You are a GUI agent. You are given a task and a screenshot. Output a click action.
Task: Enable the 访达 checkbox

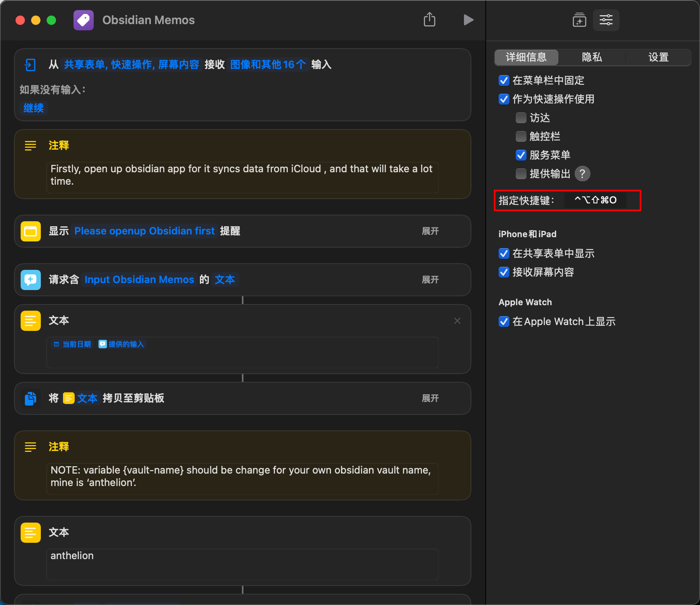point(521,118)
